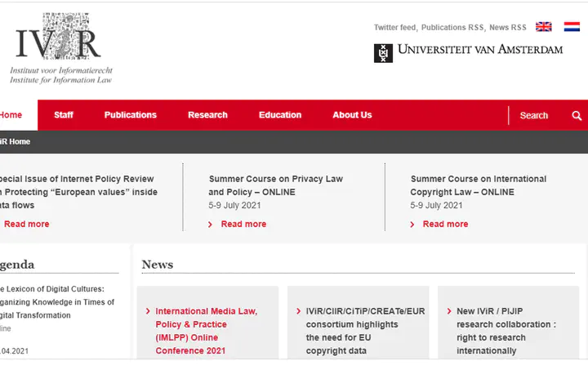
Task: Open the Twitter feed link
Action: pos(395,28)
